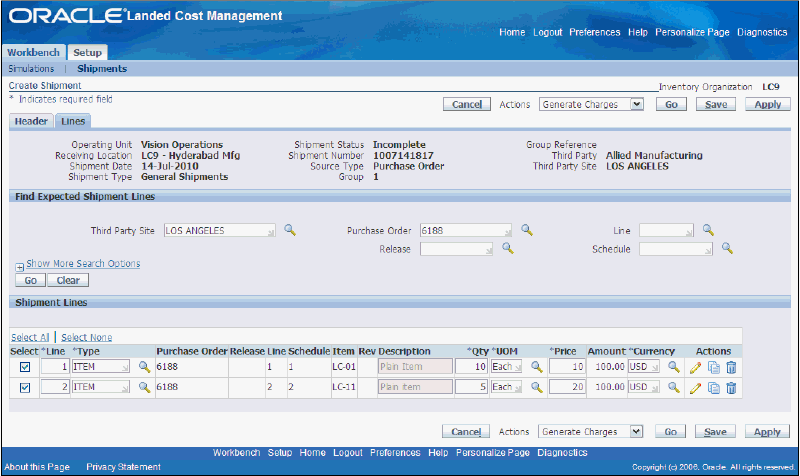800x476 pixels.
Task: Duplicate the LC-01 shipment line
Action: click(714, 367)
